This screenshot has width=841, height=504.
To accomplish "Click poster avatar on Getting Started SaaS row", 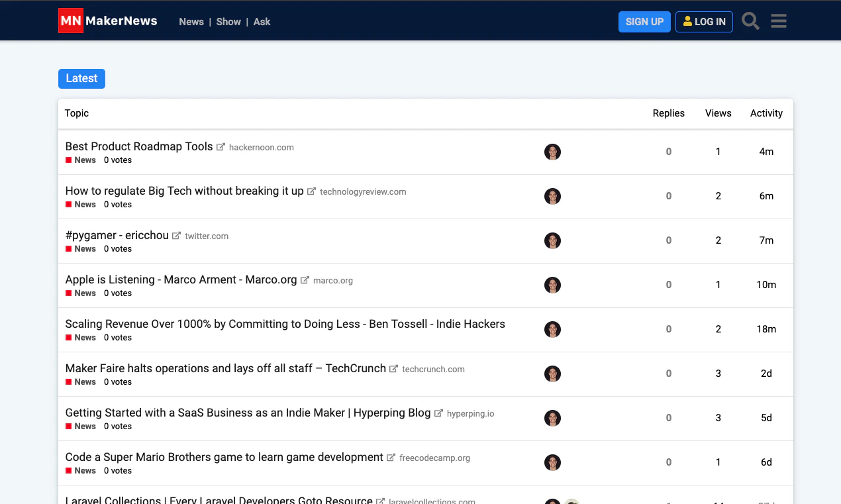I will tap(552, 418).
